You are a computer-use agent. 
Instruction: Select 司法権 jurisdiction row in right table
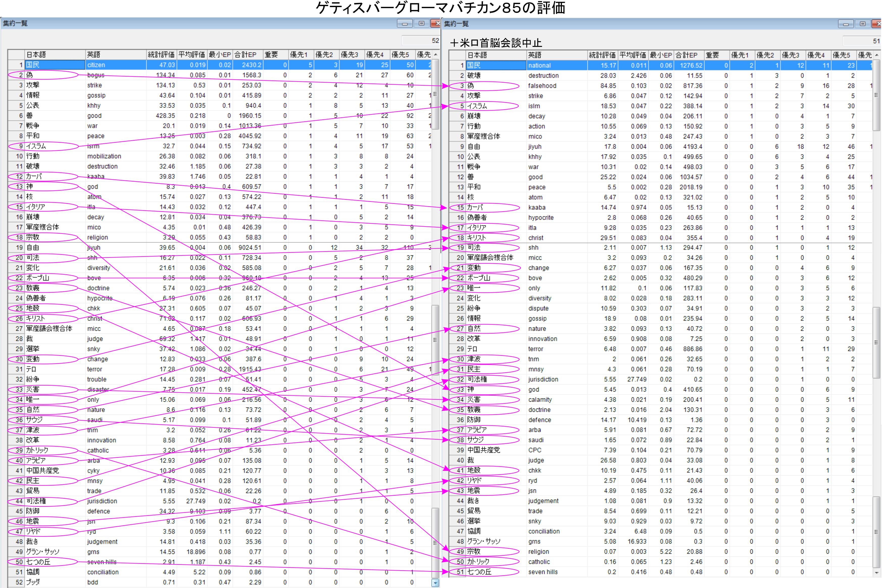click(495, 379)
